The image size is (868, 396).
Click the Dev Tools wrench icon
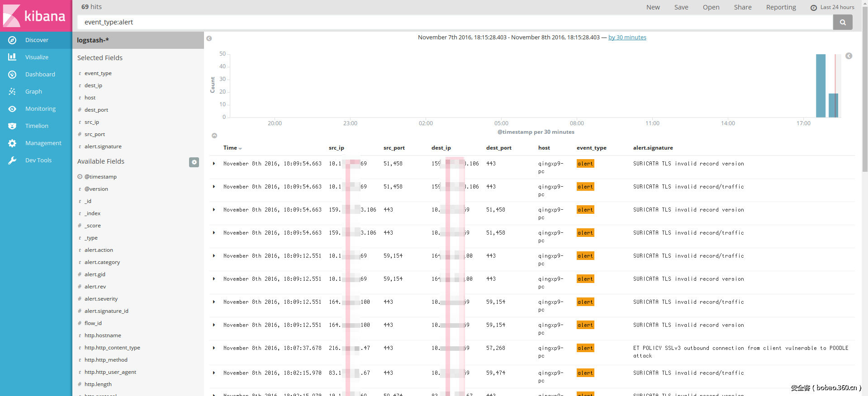click(12, 160)
